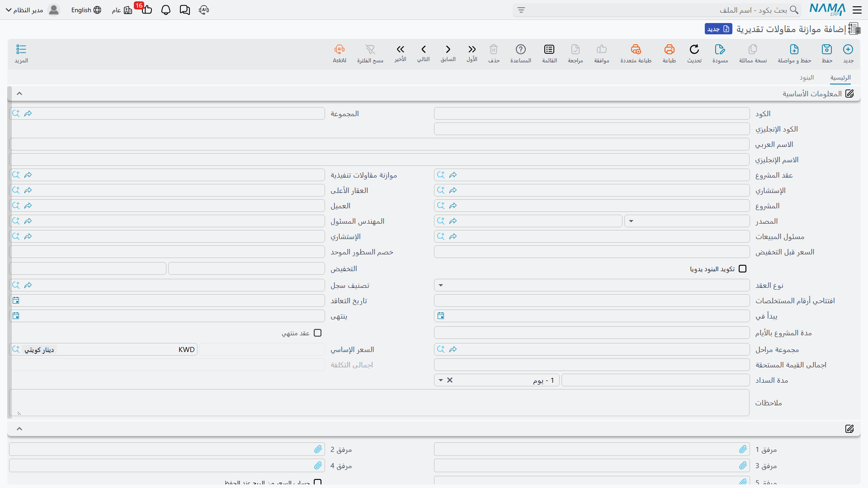Open مدير النظام user menu
The height and width of the screenshot is (488, 868).
[x=33, y=10]
